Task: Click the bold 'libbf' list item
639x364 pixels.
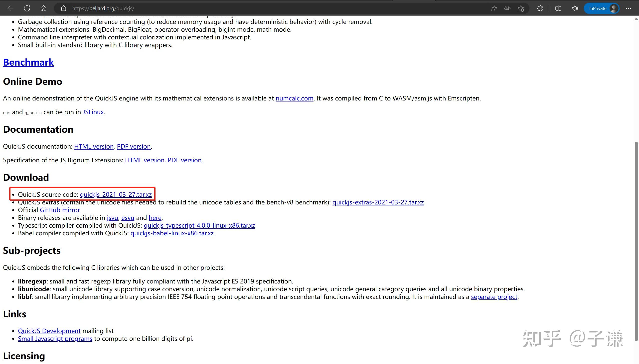Action: point(25,297)
